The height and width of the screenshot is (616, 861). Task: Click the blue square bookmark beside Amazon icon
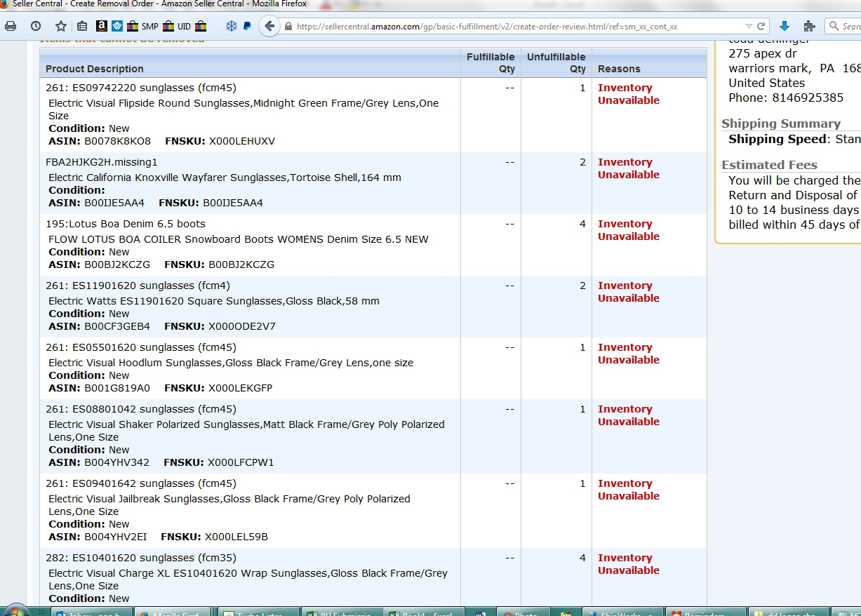[117, 27]
